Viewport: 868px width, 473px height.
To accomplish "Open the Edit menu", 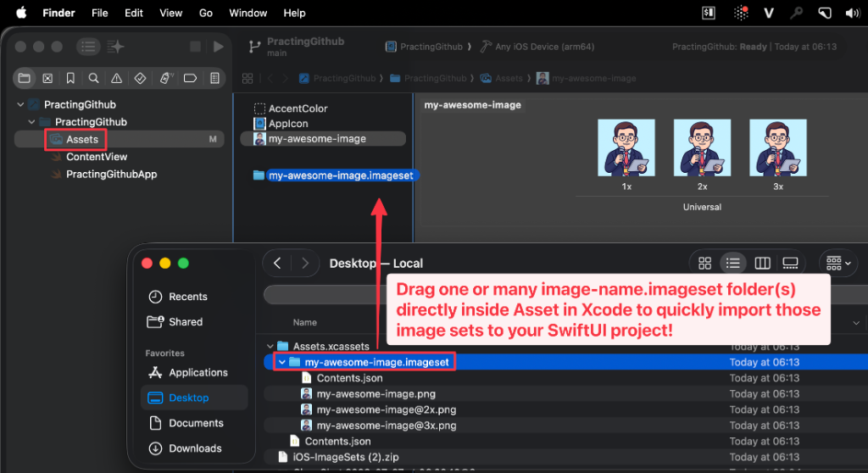I will pyautogui.click(x=133, y=13).
